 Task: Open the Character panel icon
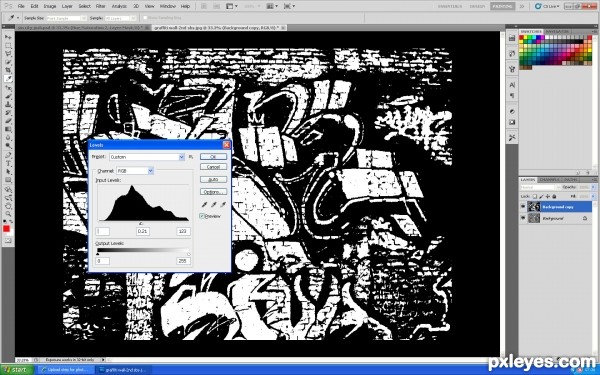[512, 85]
